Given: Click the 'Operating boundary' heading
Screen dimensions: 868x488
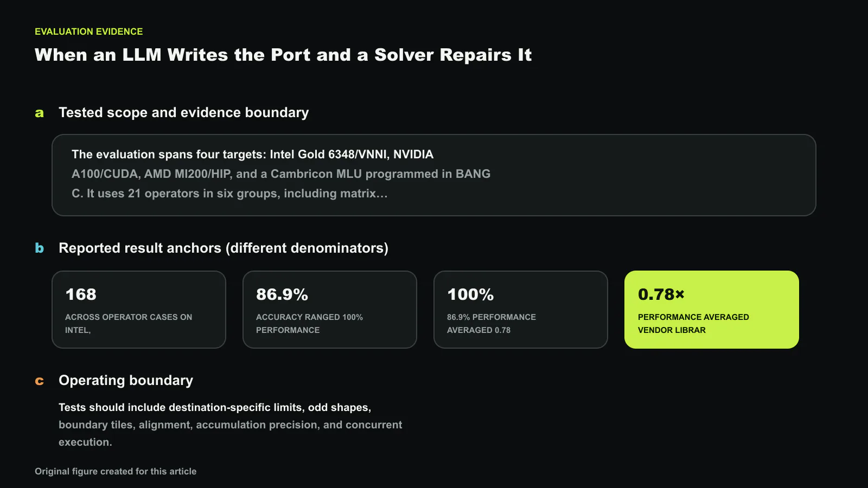Looking at the screenshot, I should (x=126, y=380).
